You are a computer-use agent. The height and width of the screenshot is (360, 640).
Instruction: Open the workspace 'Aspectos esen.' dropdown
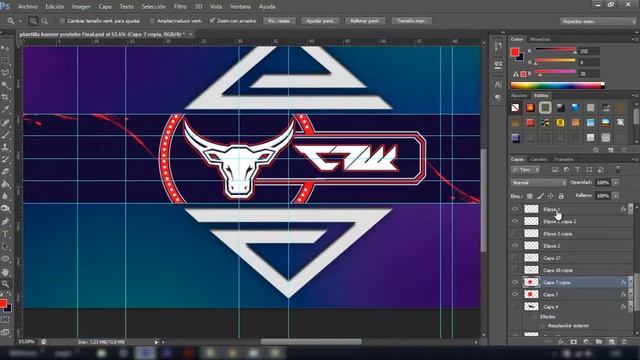point(598,21)
